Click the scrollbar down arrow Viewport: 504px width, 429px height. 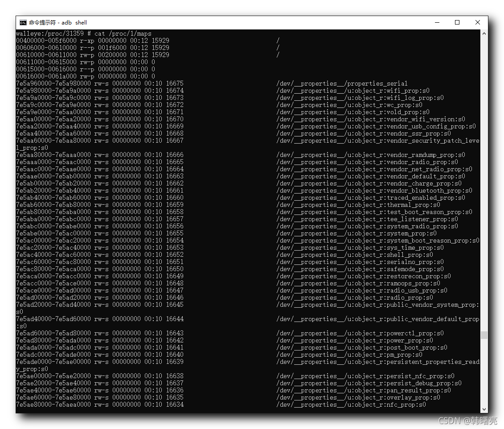tap(484, 408)
